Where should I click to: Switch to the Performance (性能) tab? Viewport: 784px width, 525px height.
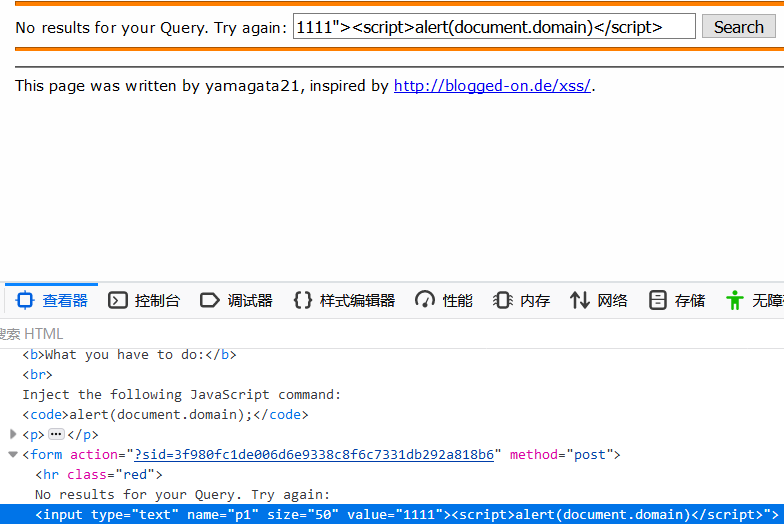click(x=444, y=300)
